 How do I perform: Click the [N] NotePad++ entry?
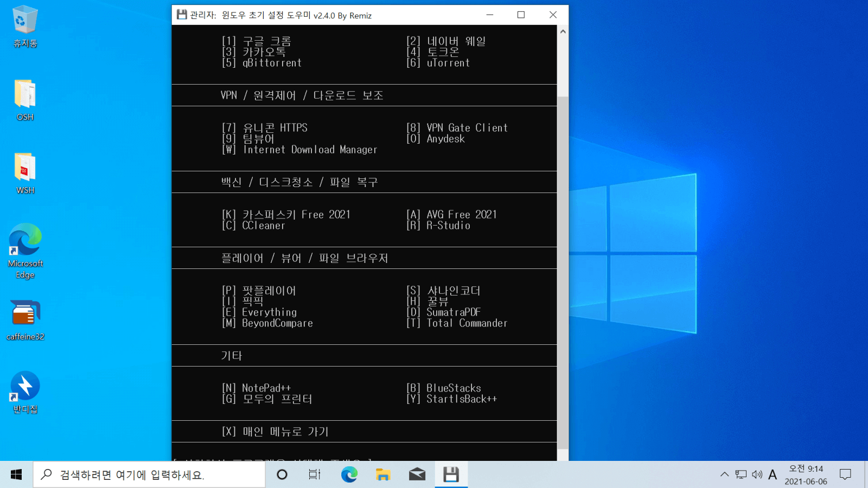pos(256,388)
